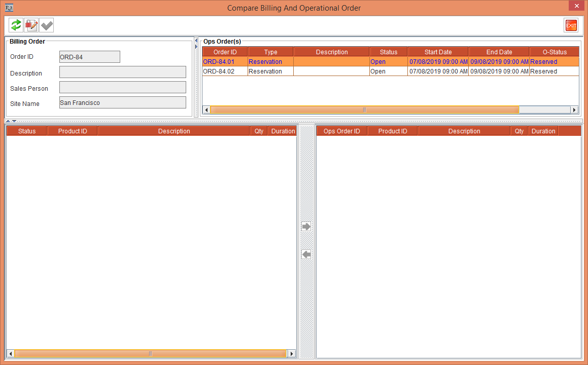The image size is (588, 365).
Task: Click the O-Status column header
Action: pyautogui.click(x=554, y=51)
